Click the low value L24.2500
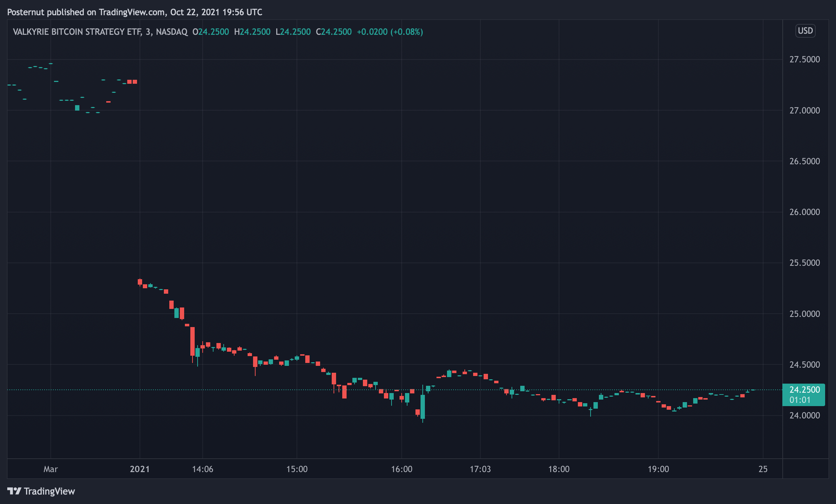Screen dimensions: 836x504 pyautogui.click(x=293, y=32)
